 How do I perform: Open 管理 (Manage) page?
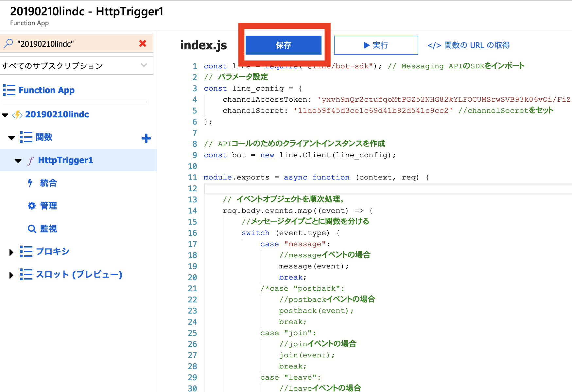48,206
